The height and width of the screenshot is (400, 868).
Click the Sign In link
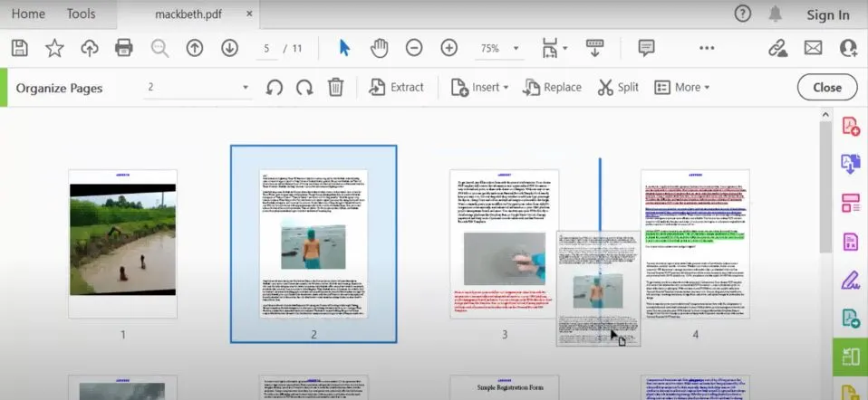pos(828,15)
